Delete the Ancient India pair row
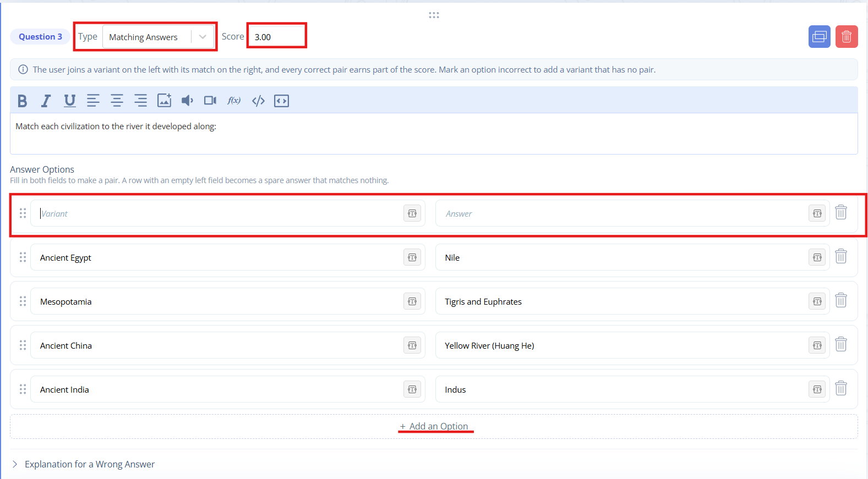This screenshot has height=479, width=868. click(x=840, y=388)
